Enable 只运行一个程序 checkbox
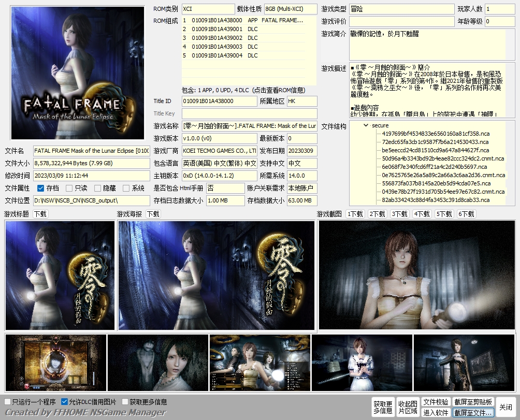Image resolution: width=520 pixels, height=420 pixels. tap(7, 401)
